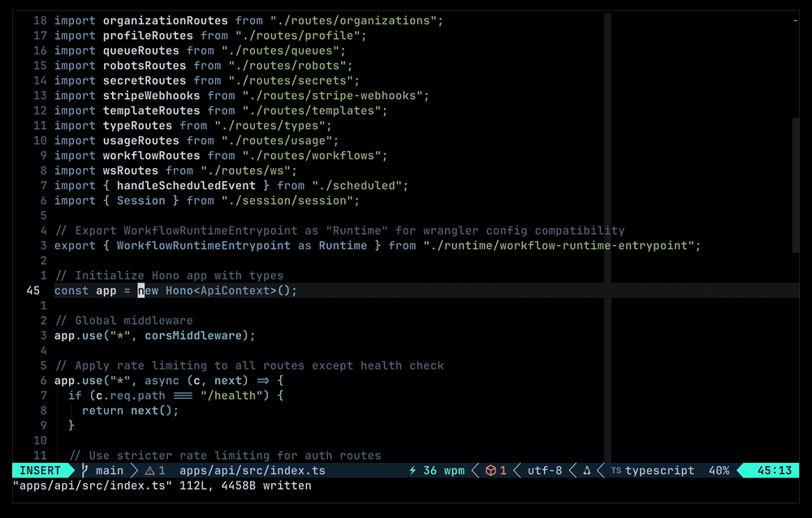Click the "./scheduled" import path string
The width and height of the screenshot is (812, 518).
click(358, 185)
